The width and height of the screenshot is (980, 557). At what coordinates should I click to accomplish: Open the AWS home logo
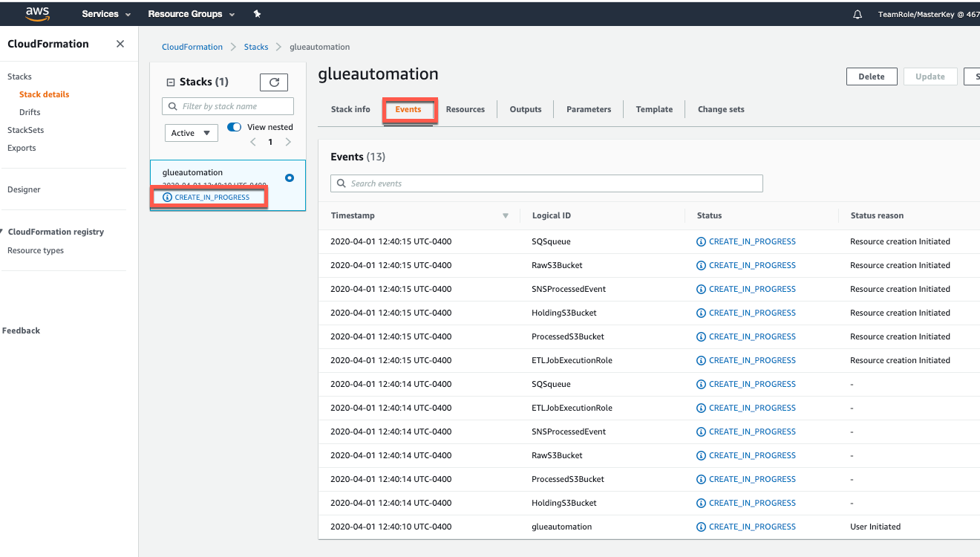point(37,13)
